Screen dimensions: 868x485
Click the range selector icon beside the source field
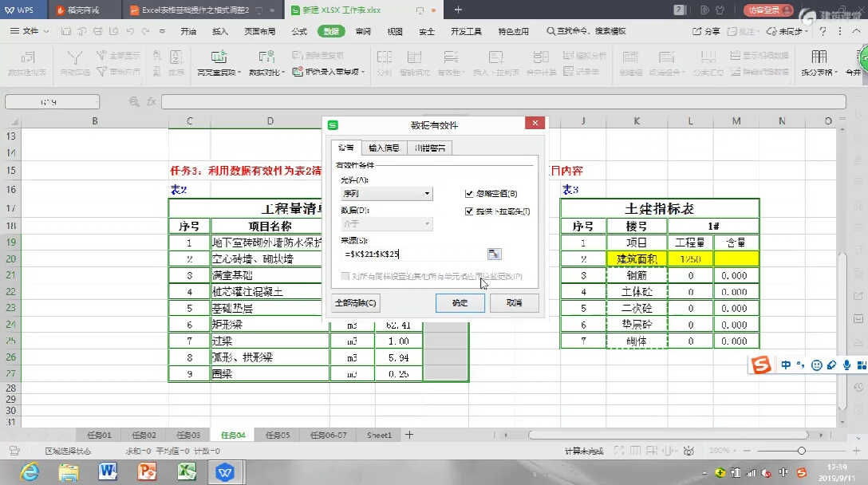[494, 254]
